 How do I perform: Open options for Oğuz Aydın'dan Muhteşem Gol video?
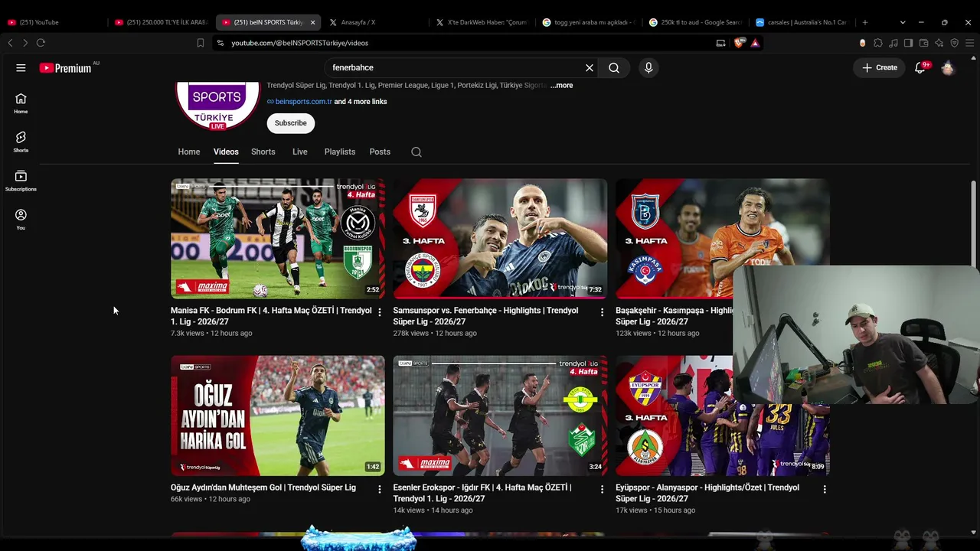coord(380,489)
